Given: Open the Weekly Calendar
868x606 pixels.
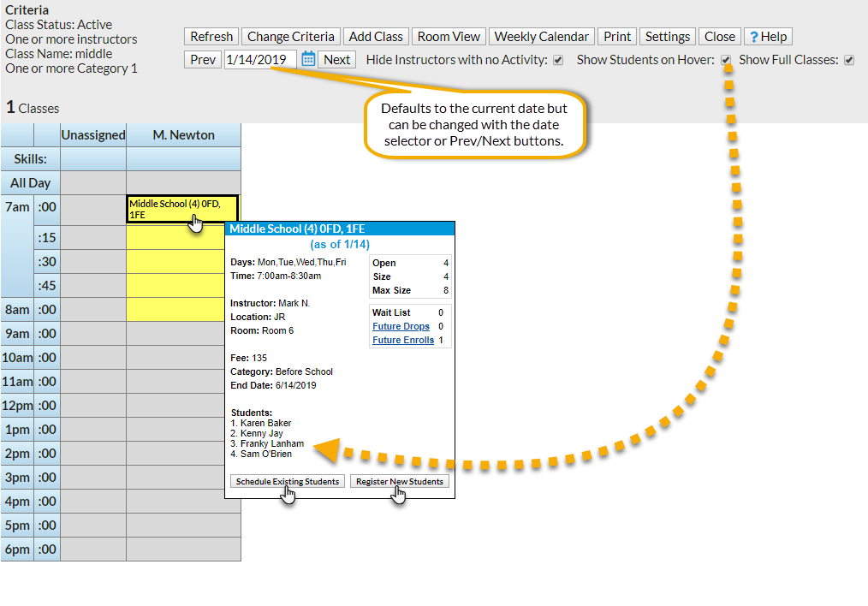Looking at the screenshot, I should (x=541, y=37).
